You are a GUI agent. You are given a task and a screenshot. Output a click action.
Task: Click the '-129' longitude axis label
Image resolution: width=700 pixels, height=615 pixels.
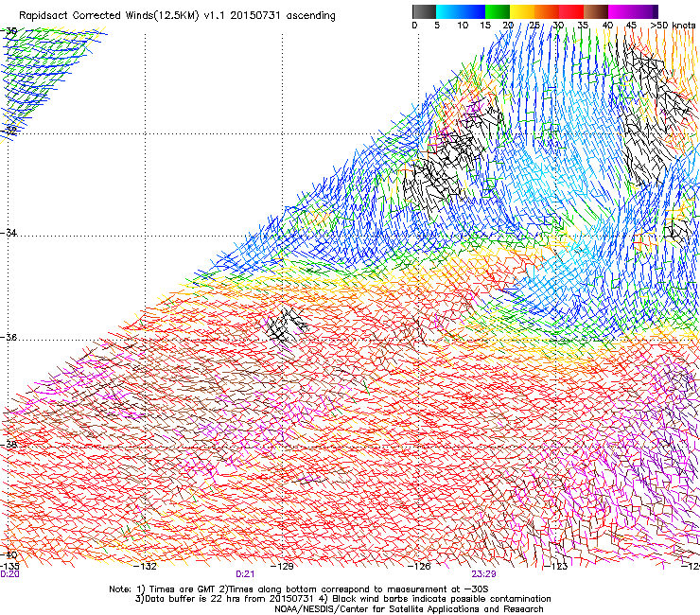[x=282, y=567]
